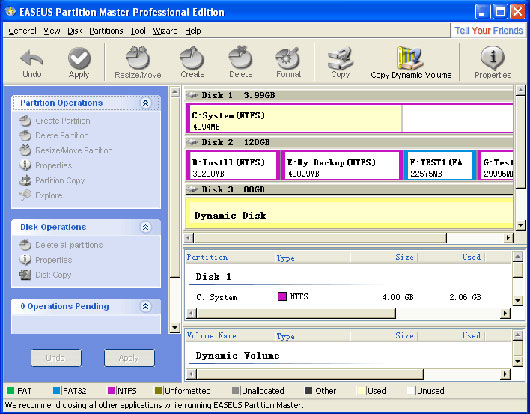Select the G: partition block on Disk 2
Image resolution: width=530 pixels, height=414 pixels.
(x=496, y=166)
